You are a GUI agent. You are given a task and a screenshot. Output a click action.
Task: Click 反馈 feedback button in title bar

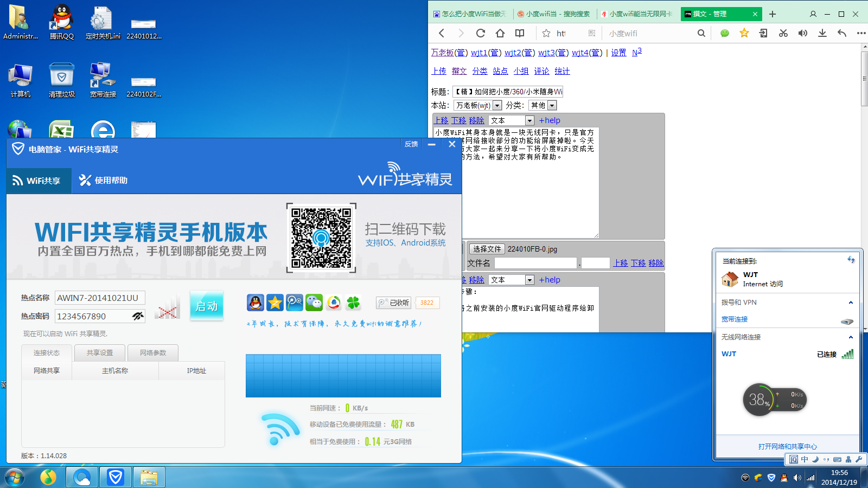[411, 144]
